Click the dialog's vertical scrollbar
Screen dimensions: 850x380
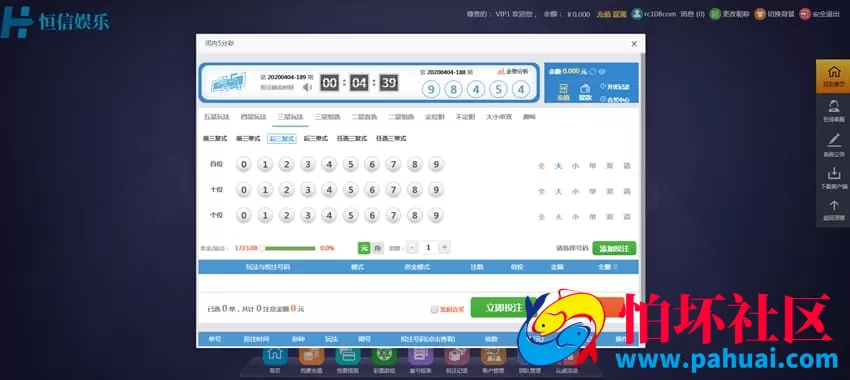(643, 198)
